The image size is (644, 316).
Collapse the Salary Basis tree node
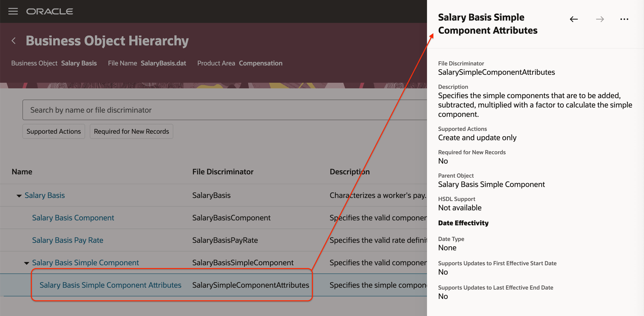(x=19, y=196)
